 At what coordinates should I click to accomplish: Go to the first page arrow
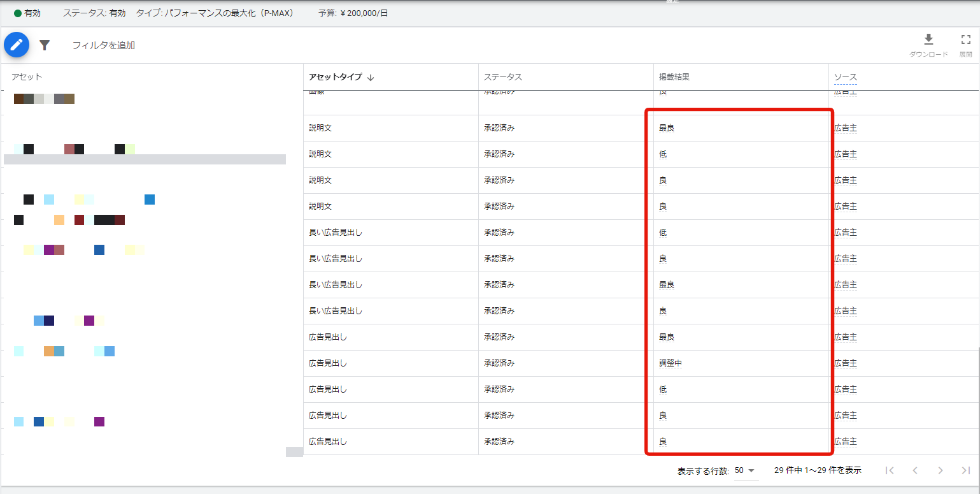890,470
